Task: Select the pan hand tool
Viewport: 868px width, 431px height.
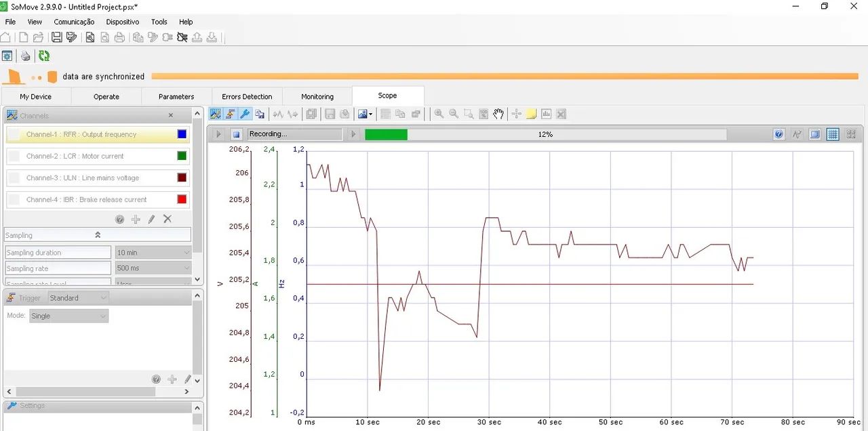Action: click(x=498, y=114)
